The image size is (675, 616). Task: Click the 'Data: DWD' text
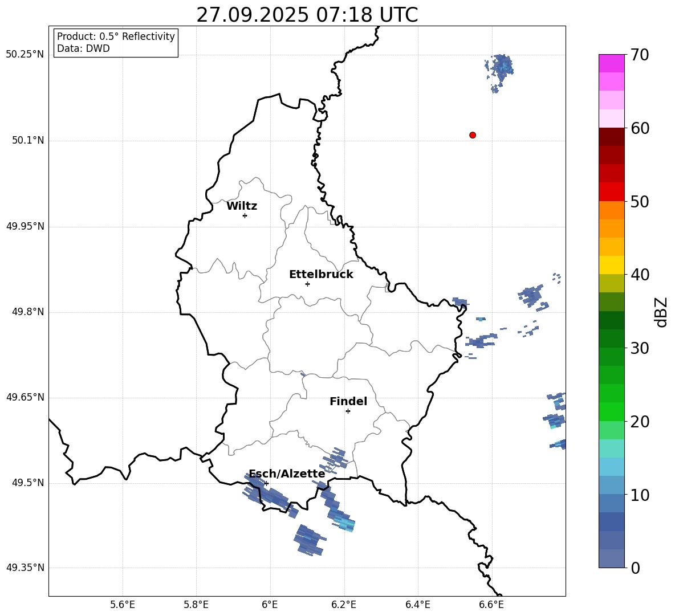click(83, 48)
